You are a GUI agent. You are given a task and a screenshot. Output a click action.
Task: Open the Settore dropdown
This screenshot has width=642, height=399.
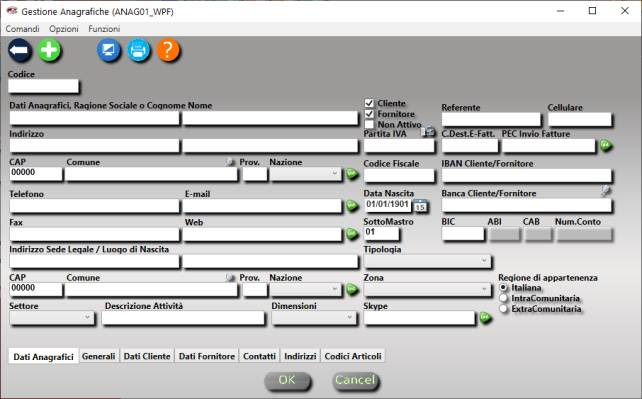tap(52, 318)
